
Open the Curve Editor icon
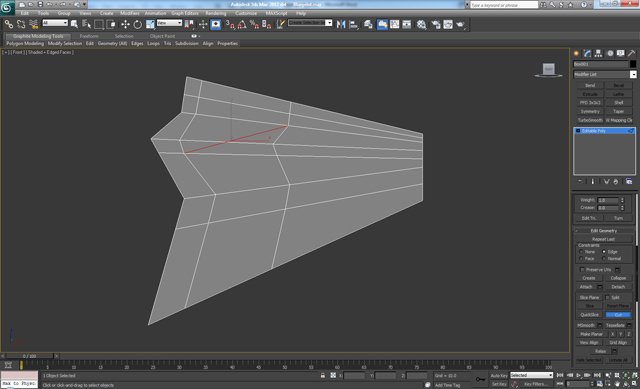(x=394, y=24)
